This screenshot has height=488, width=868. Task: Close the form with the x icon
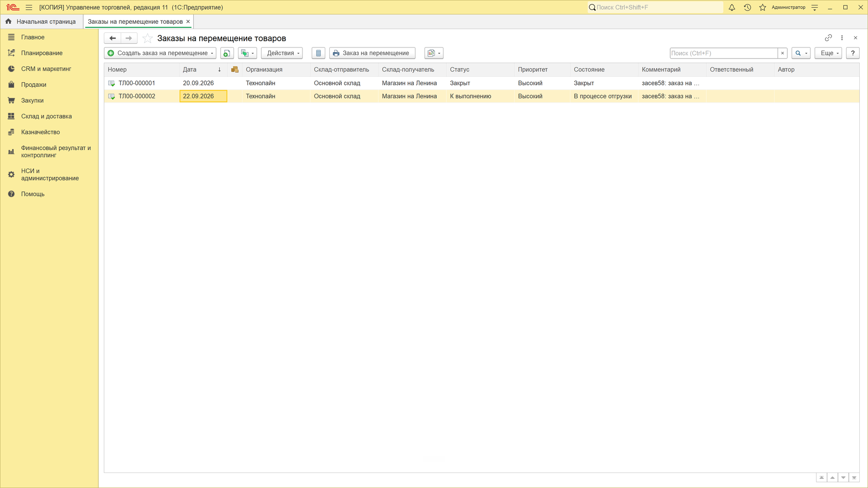856,38
